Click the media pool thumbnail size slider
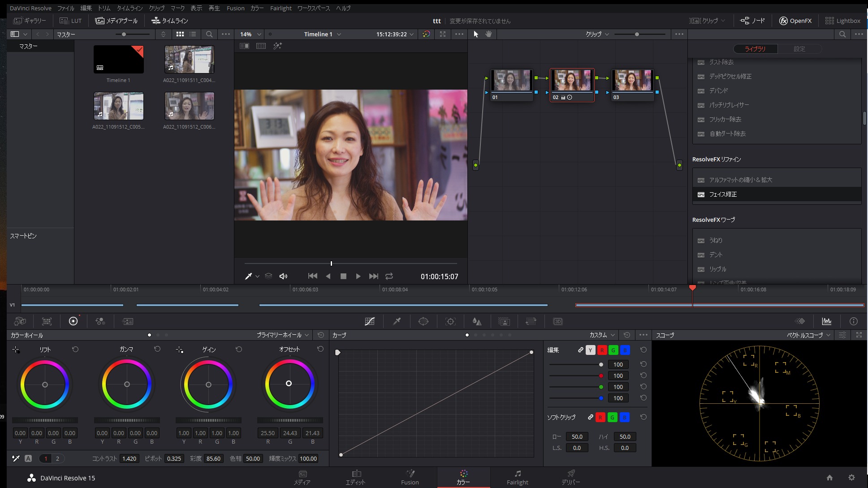The image size is (868, 488). coord(124,34)
